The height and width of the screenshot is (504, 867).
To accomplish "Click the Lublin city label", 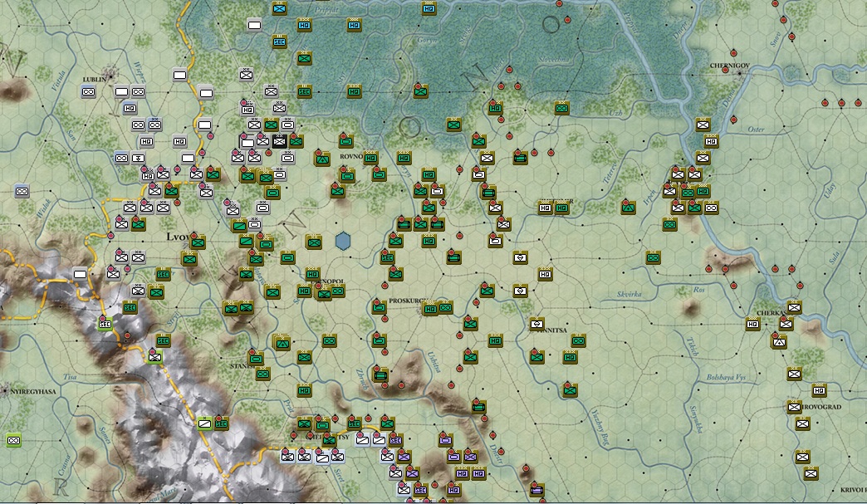I will point(94,80).
